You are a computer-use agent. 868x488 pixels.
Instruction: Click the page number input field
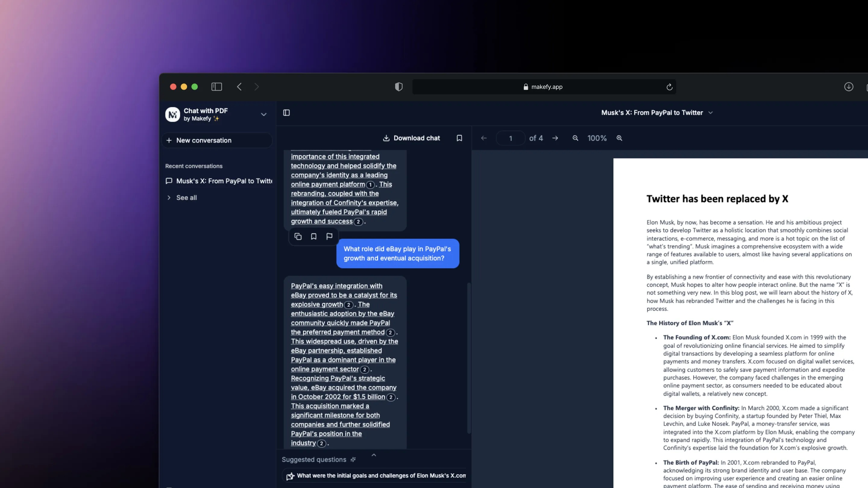(x=510, y=138)
